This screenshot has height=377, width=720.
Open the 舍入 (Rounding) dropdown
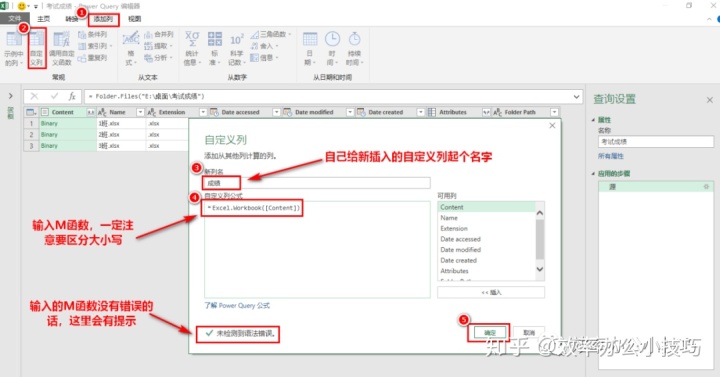tap(264, 46)
